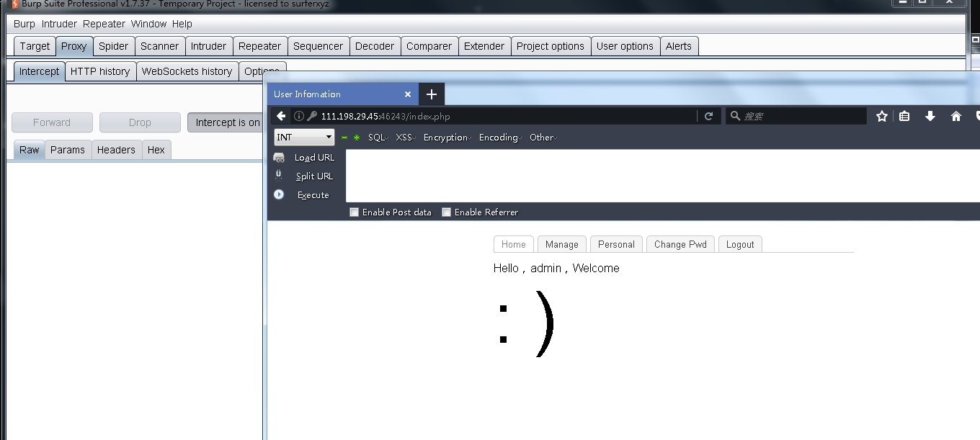The image size is (980, 440).
Task: Click the Execute play icon in HackBar
Action: (279, 194)
